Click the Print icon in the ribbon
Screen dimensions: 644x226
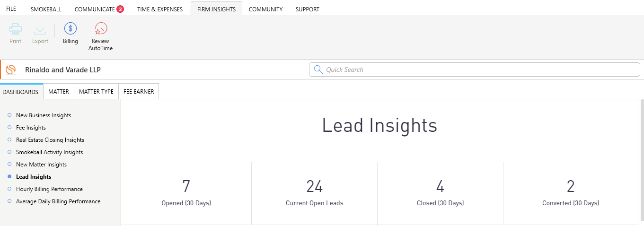(x=16, y=29)
